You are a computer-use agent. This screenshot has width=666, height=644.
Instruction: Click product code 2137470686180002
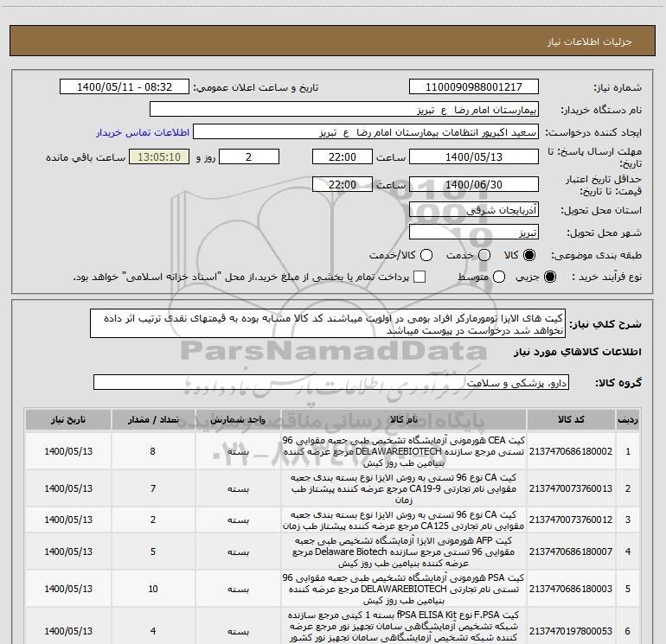pos(571,451)
